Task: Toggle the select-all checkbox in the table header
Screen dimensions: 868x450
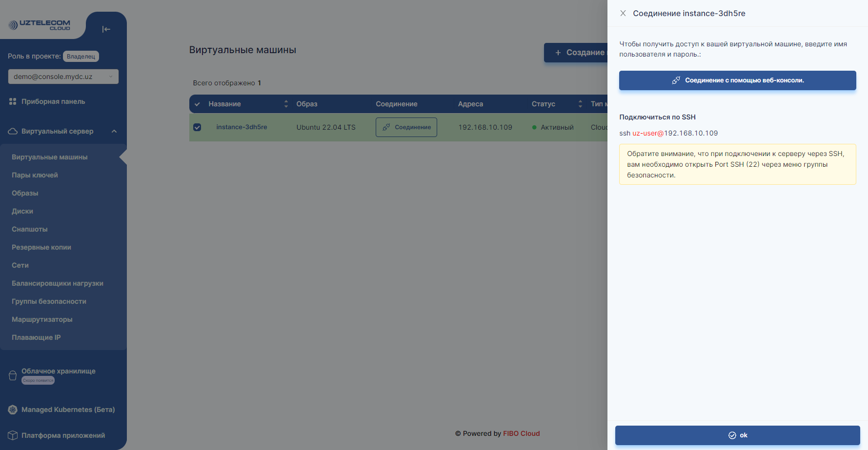Action: (x=197, y=104)
